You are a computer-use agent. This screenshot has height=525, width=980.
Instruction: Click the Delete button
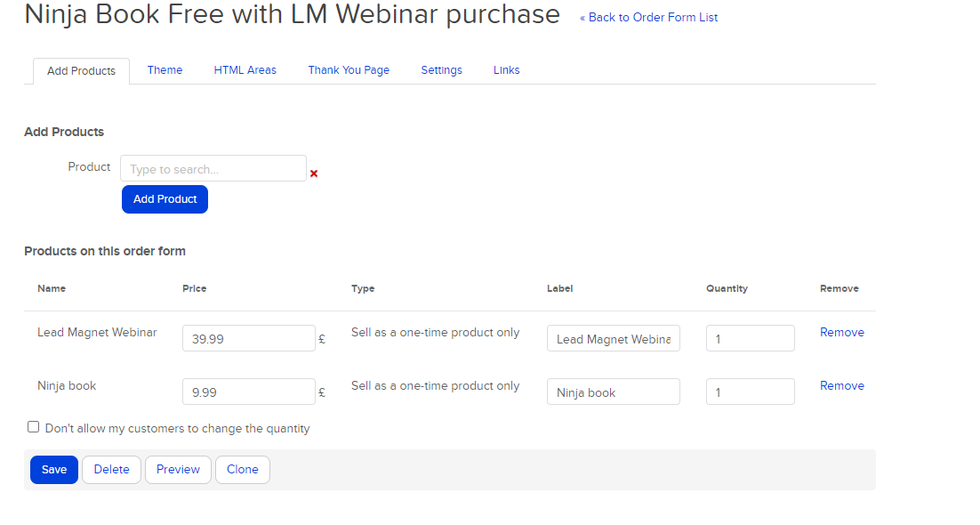click(112, 469)
